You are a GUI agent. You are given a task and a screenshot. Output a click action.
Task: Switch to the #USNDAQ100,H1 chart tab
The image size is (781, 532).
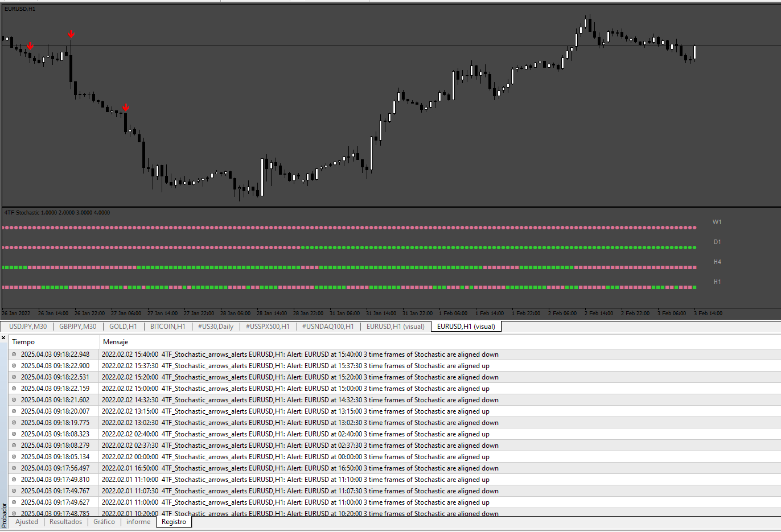coord(328,327)
